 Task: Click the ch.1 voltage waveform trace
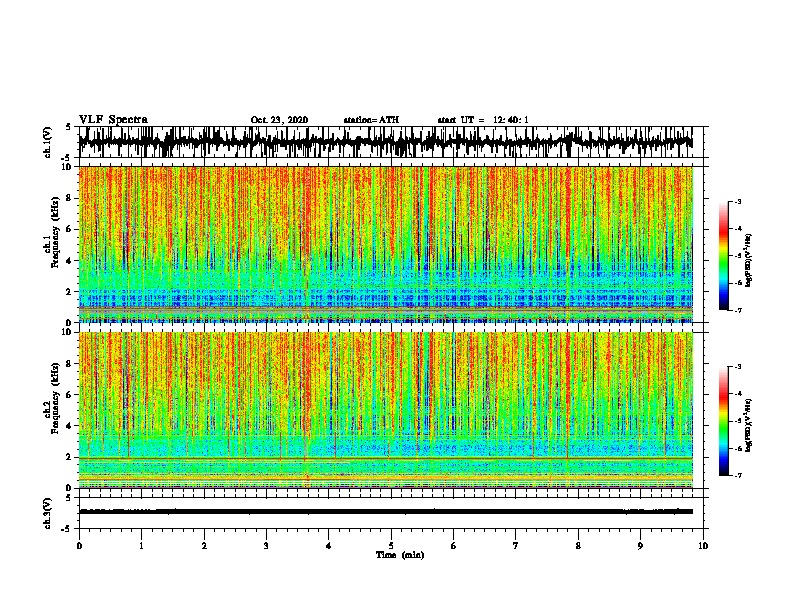pyautogui.click(x=385, y=142)
